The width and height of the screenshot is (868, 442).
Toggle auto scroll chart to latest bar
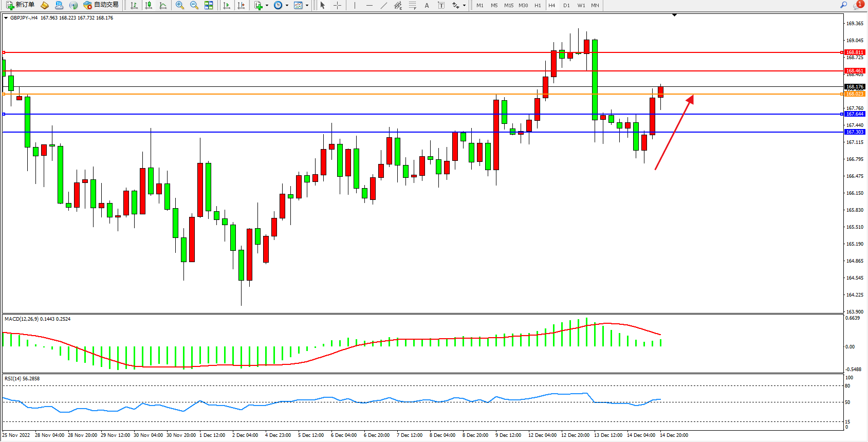tap(227, 5)
